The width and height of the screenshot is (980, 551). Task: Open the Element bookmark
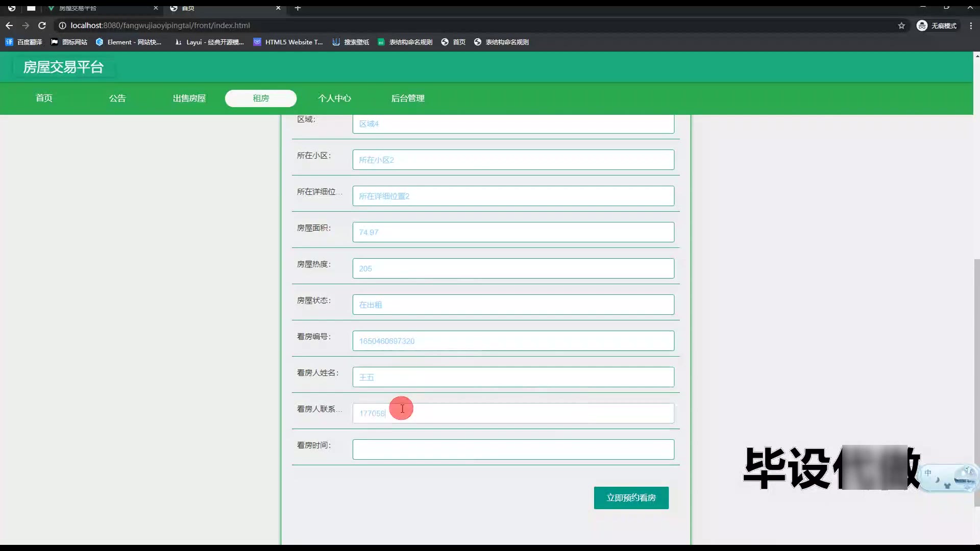[129, 42]
